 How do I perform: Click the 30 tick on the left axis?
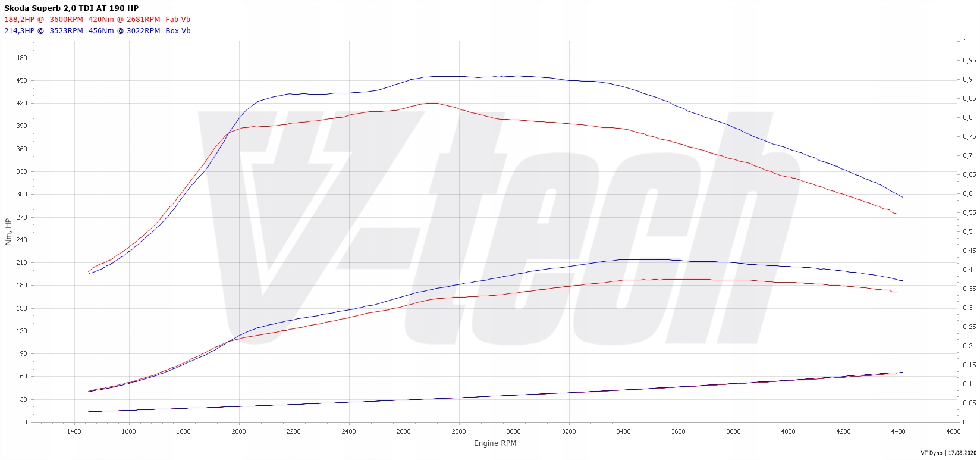coord(23,399)
